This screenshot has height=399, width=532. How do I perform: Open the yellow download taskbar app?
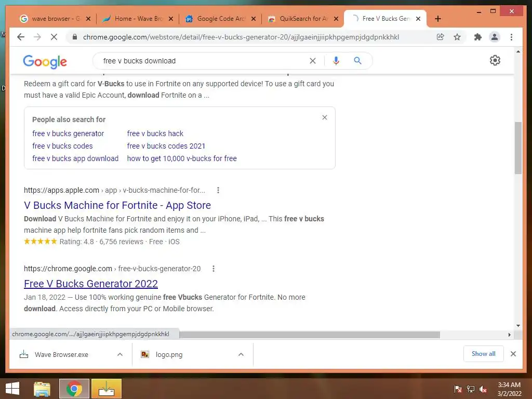click(106, 389)
